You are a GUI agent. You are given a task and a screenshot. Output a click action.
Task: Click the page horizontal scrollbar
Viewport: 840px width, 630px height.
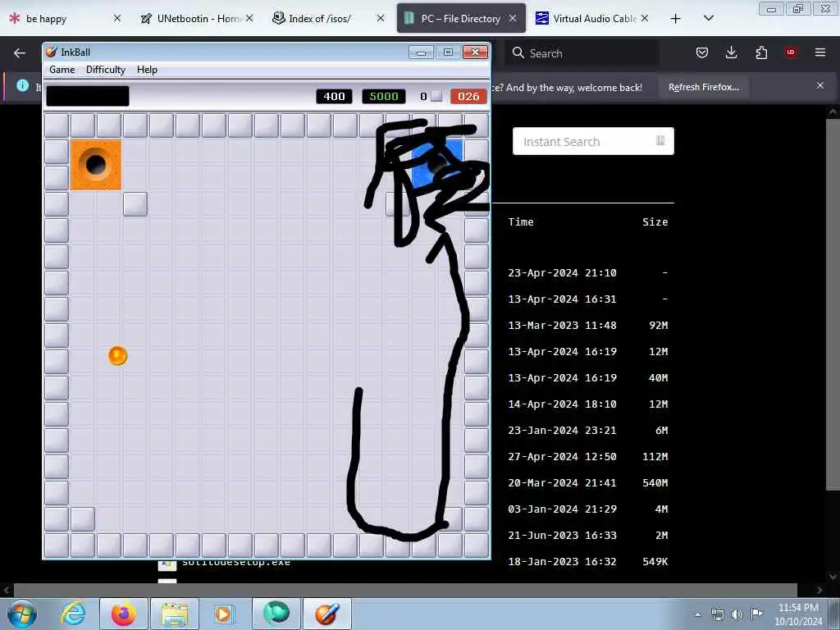click(404, 590)
